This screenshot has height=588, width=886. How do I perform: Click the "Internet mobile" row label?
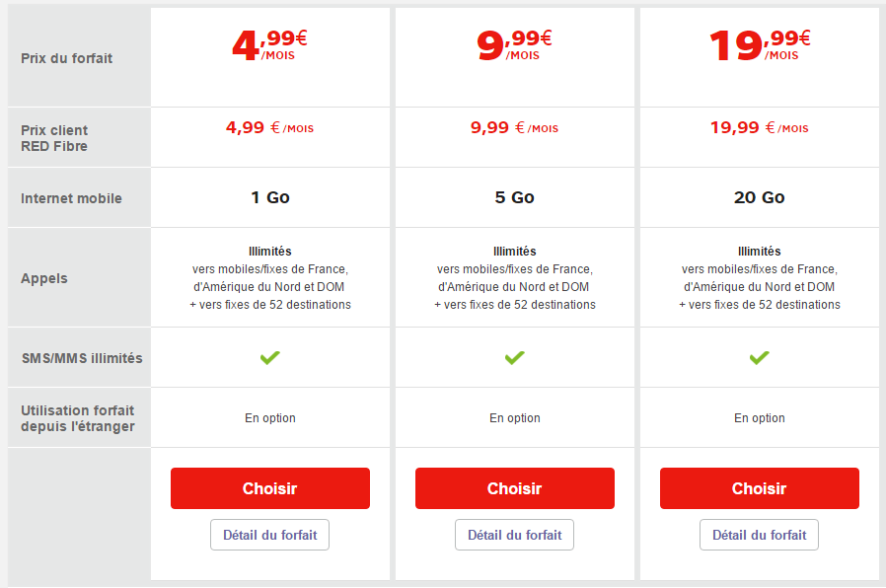coord(71,198)
